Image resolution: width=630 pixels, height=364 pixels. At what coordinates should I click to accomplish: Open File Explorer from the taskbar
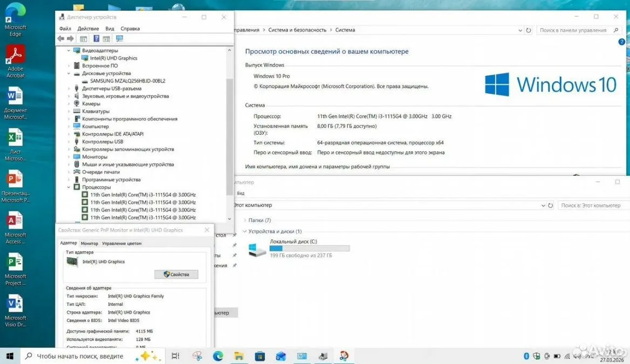239,356
